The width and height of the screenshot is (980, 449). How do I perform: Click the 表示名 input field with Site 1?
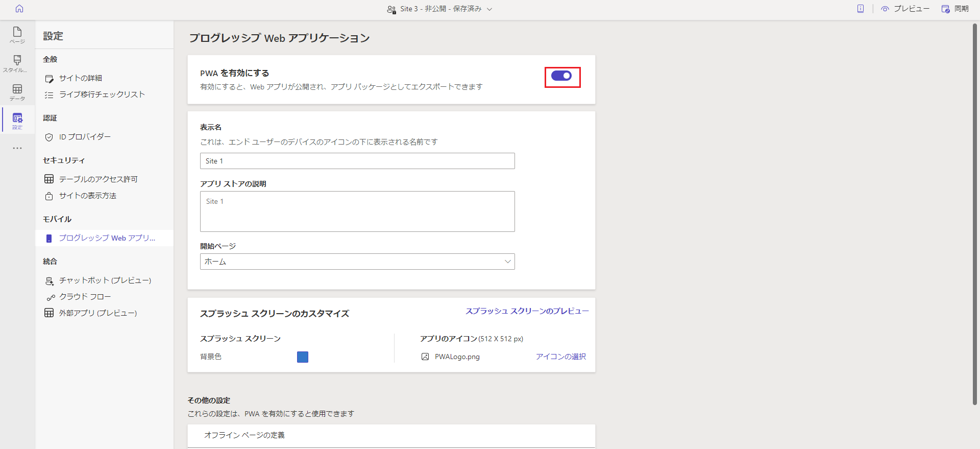point(357,161)
